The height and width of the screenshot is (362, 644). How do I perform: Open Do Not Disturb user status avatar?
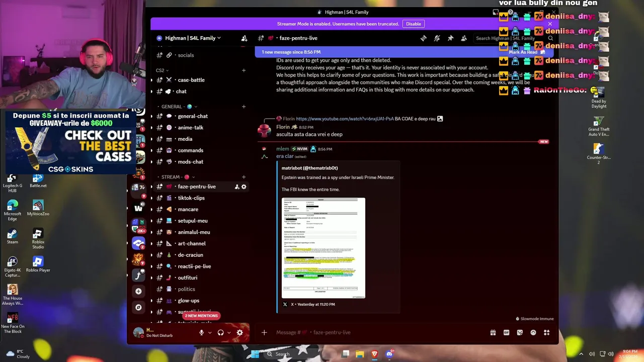(138, 332)
